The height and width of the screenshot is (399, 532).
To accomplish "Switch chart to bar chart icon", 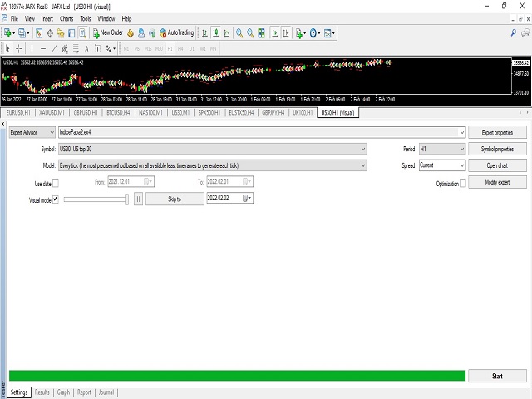I will [204, 33].
